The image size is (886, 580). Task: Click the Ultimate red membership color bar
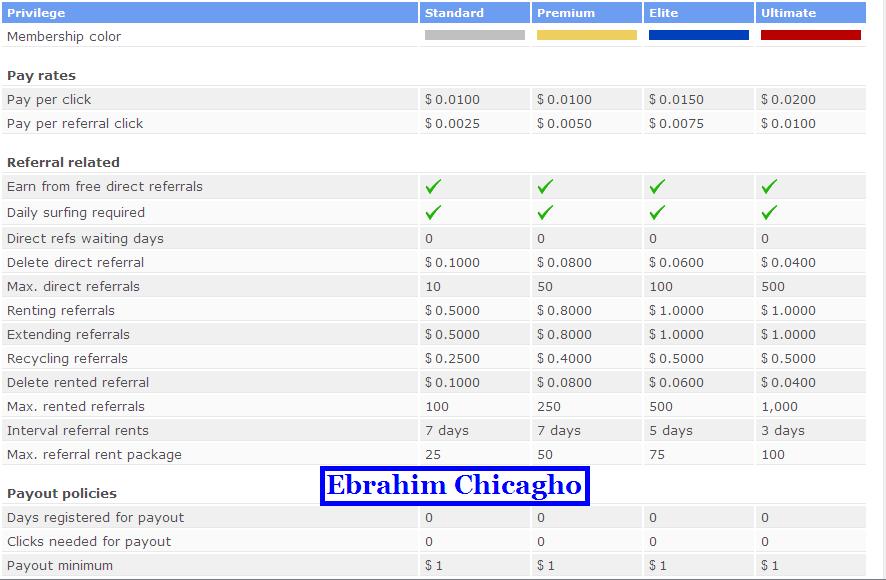coord(811,35)
